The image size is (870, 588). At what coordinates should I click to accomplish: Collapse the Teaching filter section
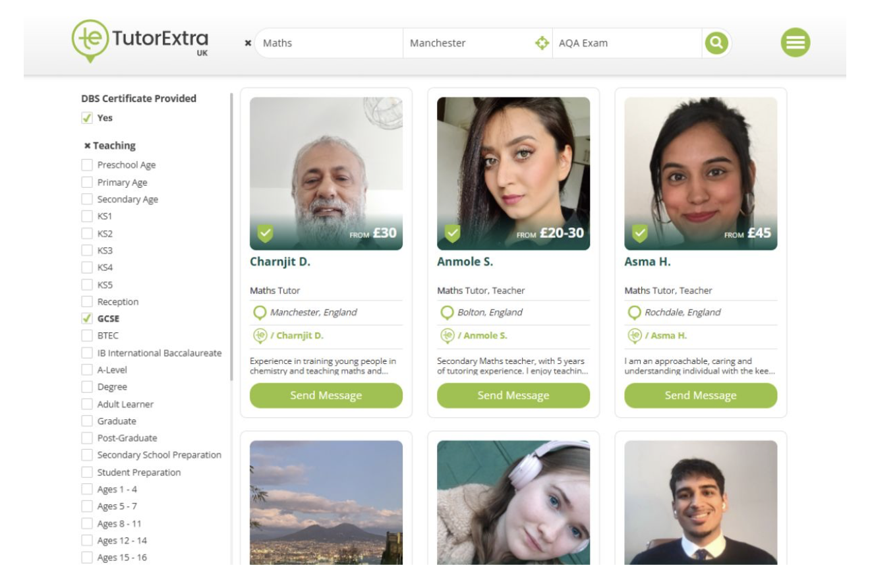pyautogui.click(x=87, y=146)
